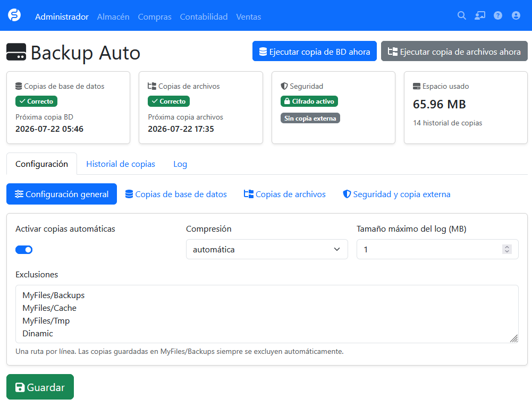
Task: Click the 65.96 MB value
Action: pyautogui.click(x=440, y=104)
